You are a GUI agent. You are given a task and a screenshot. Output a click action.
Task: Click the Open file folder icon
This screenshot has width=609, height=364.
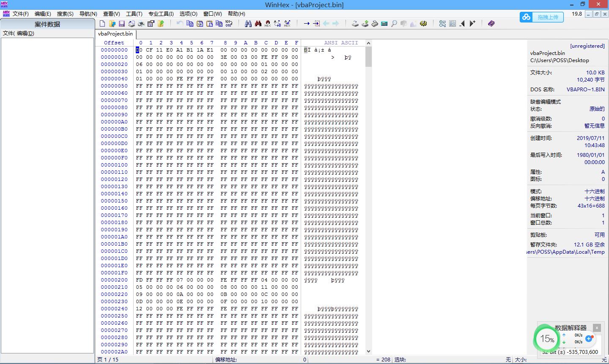112,24
